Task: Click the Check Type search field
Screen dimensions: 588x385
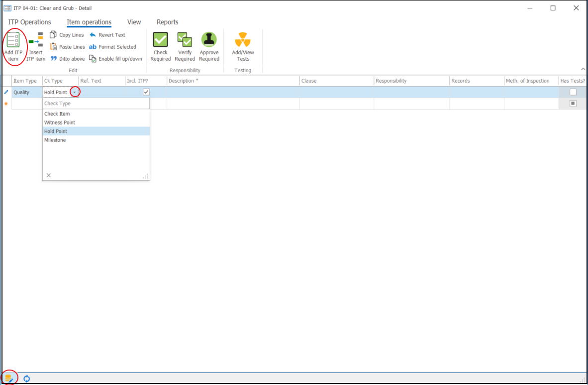Action: tap(96, 104)
